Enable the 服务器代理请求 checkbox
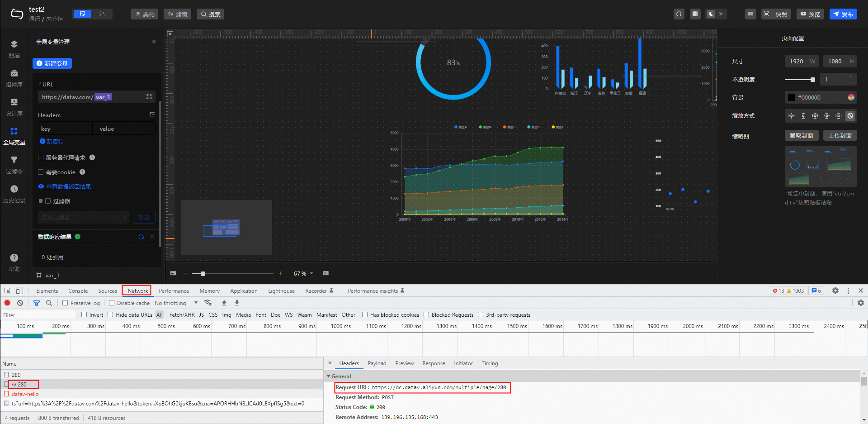 coord(41,157)
